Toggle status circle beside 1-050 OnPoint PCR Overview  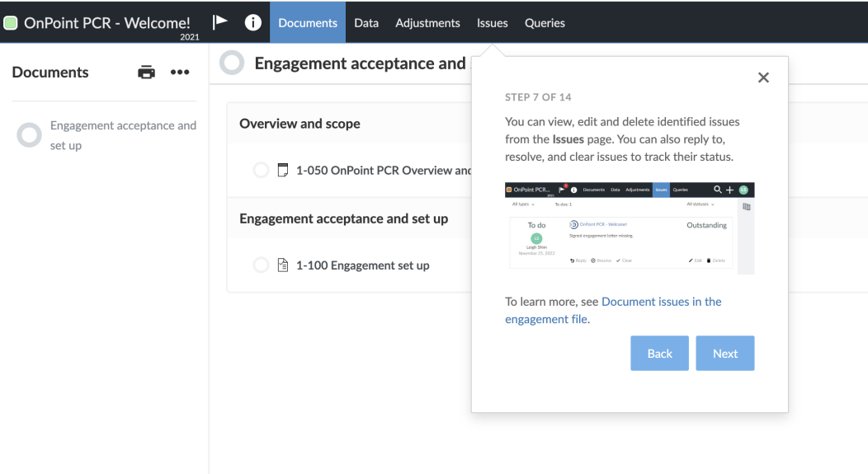[x=261, y=171]
